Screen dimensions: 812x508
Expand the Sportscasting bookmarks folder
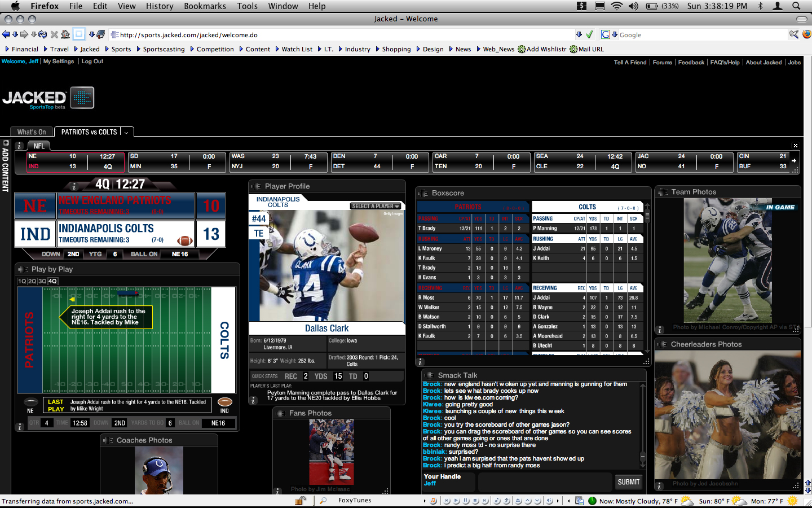coord(160,49)
